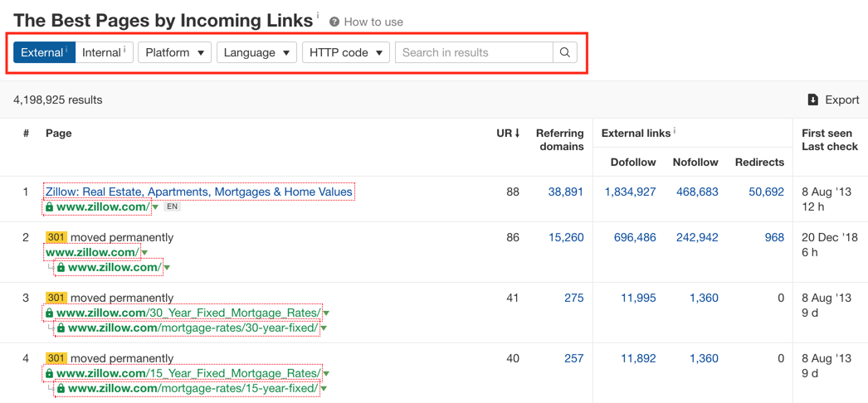
Task: Click the 301 badge in row 3
Action: pos(56,298)
